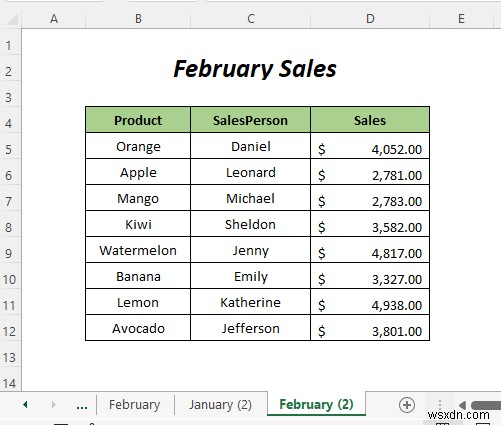501x425 pixels.
Task: Select row 5 header
Action: pyautogui.click(x=10, y=149)
